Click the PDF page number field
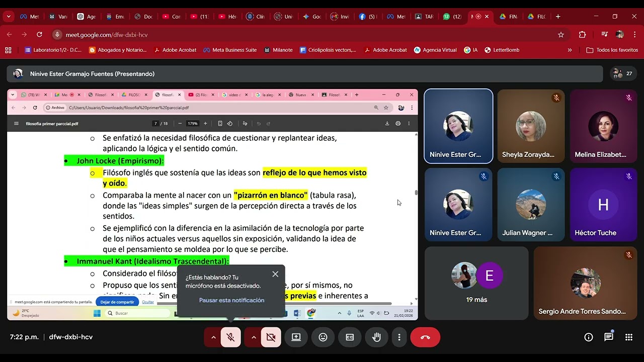Image resolution: width=644 pixels, height=362 pixels. (x=156, y=123)
